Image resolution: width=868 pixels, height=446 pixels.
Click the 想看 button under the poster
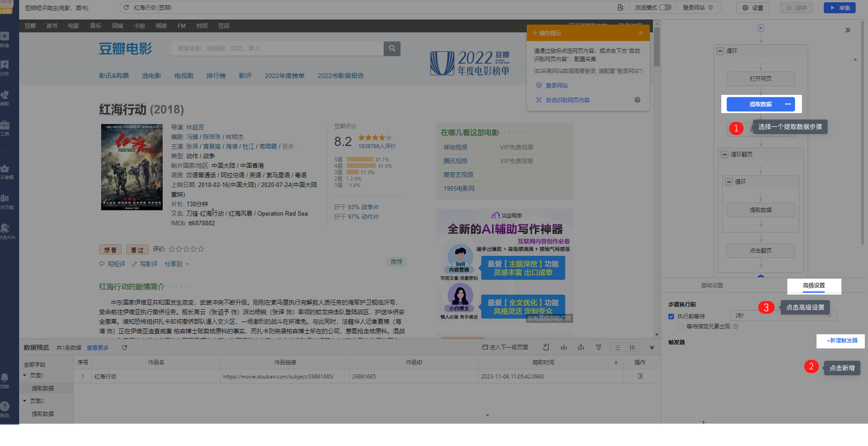tap(110, 250)
